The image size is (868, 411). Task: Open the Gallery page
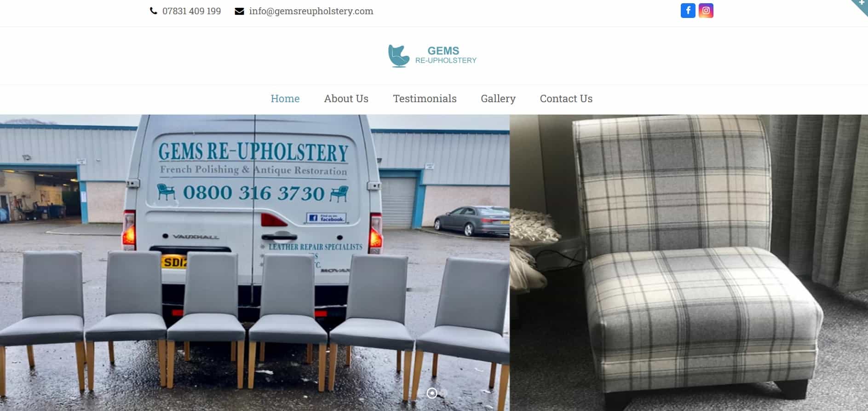498,98
